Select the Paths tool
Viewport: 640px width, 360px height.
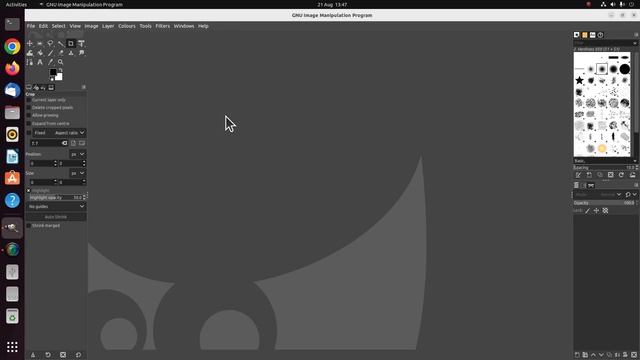[x=30, y=62]
